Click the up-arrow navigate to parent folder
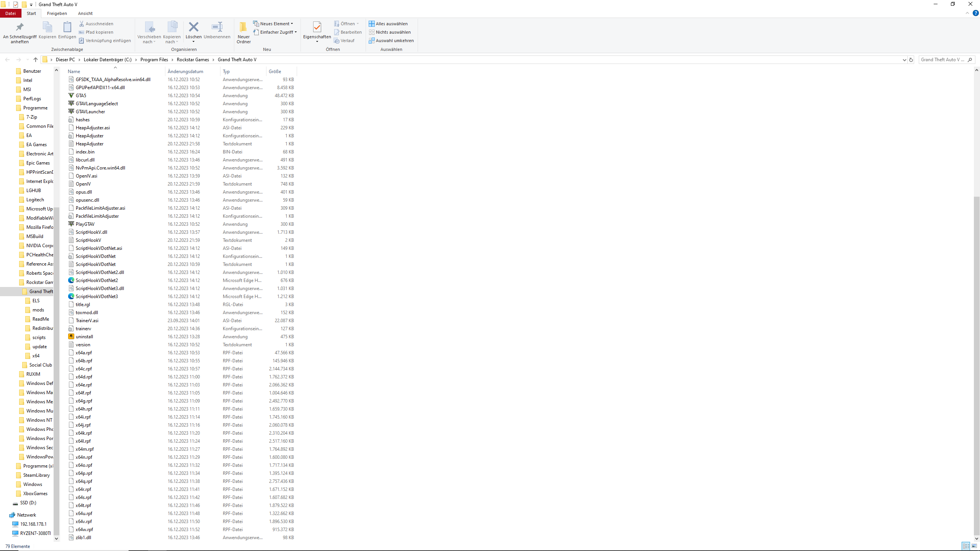 point(36,60)
